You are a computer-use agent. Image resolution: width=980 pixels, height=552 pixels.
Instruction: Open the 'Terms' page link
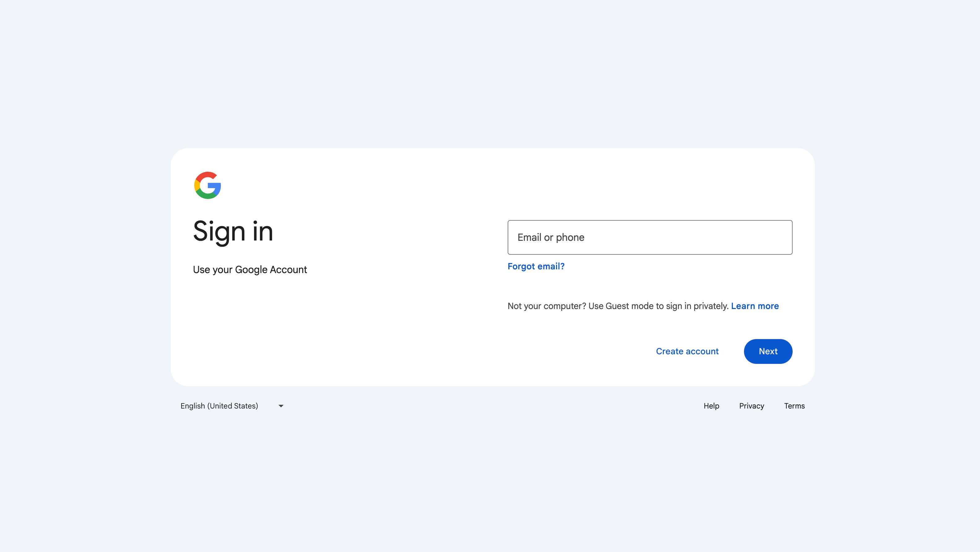pos(794,405)
